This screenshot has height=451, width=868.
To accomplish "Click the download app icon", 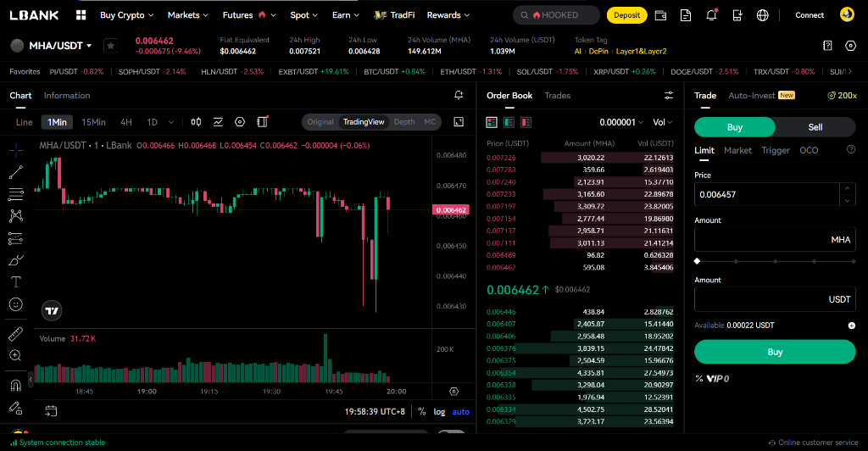I will tap(737, 15).
